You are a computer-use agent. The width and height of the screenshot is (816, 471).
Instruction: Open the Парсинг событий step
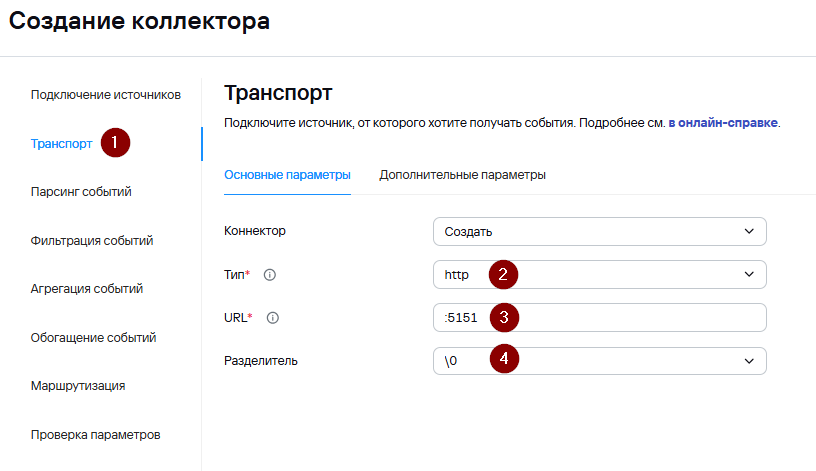81,192
